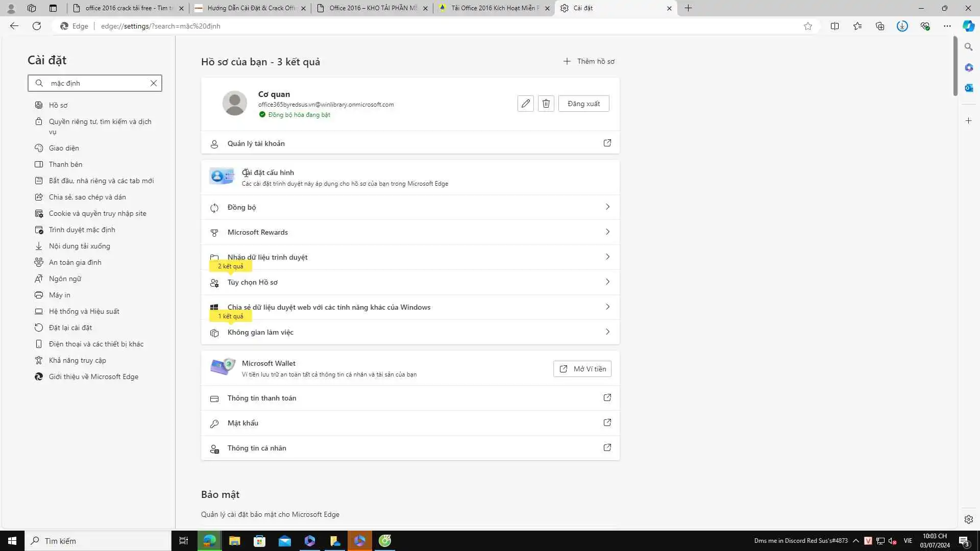This screenshot has width=980, height=551.
Task: Click Thêm hồ sơ link
Action: pyautogui.click(x=589, y=61)
